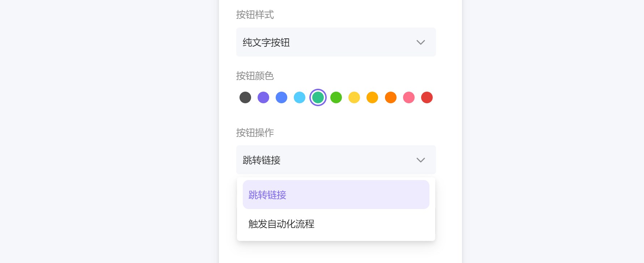644x263 pixels.
Task: Choose the yellow color swatch
Action: coord(354,97)
